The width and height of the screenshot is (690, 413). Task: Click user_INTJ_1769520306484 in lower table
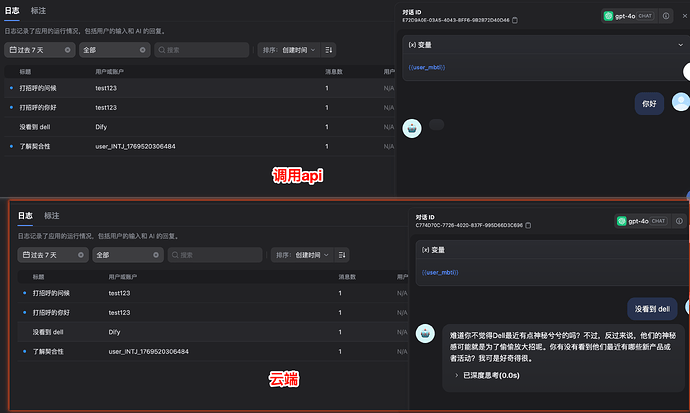click(x=148, y=351)
